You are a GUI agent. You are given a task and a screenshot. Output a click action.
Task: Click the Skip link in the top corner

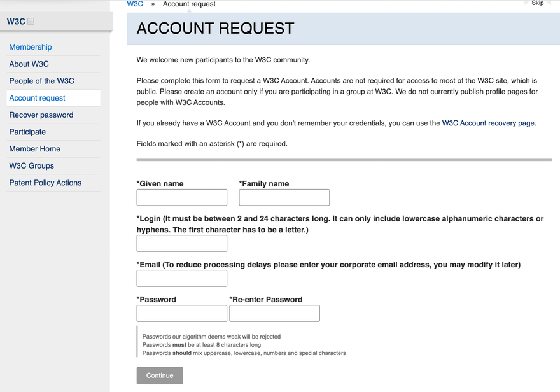point(538,3)
